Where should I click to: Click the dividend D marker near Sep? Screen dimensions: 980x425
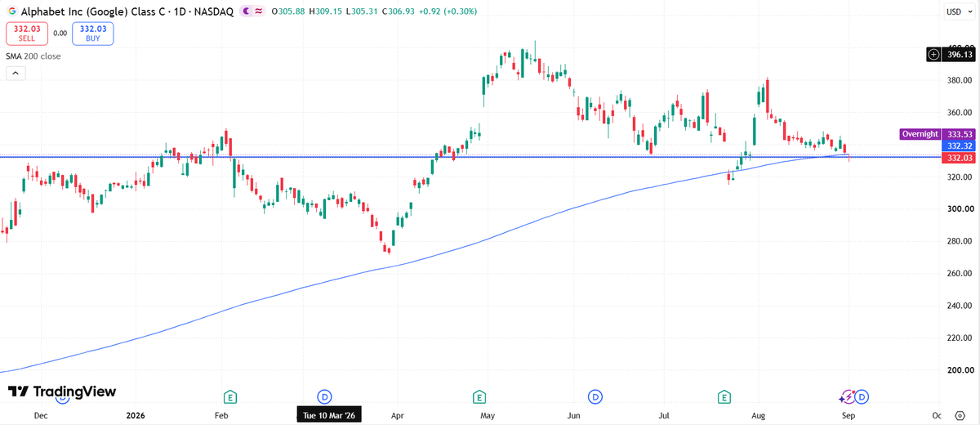pyautogui.click(x=862, y=397)
